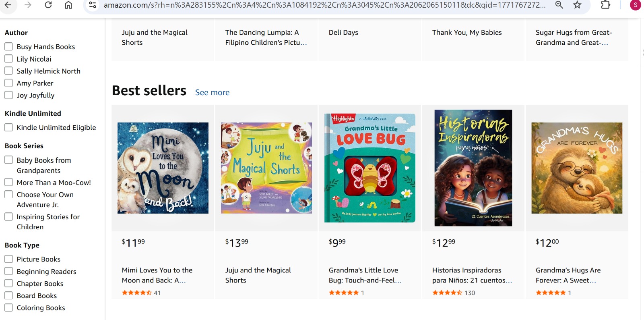Click the browser back arrow

pos(8,5)
